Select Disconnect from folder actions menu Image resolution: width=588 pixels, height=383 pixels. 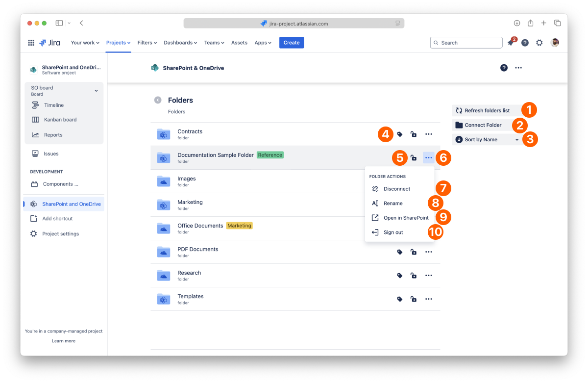[396, 189]
